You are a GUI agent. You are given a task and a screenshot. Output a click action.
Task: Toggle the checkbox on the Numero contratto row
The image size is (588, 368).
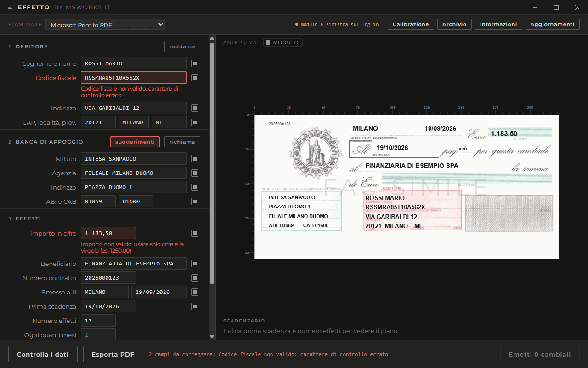195,278
